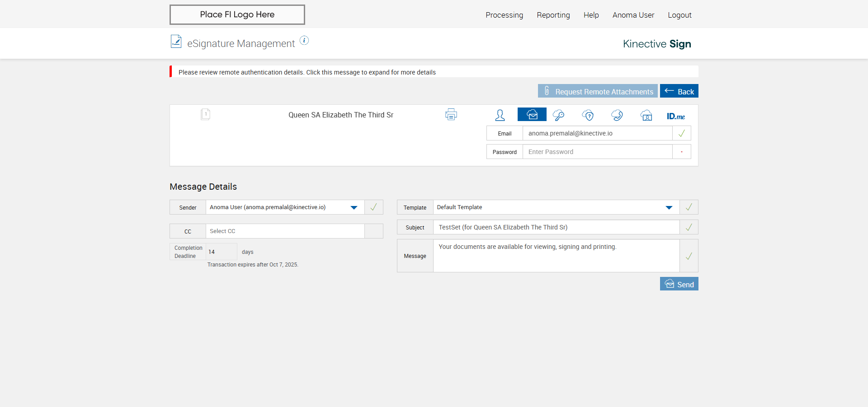Choose the cloud shield question authentication icon
The height and width of the screenshot is (407, 868).
coord(588,115)
